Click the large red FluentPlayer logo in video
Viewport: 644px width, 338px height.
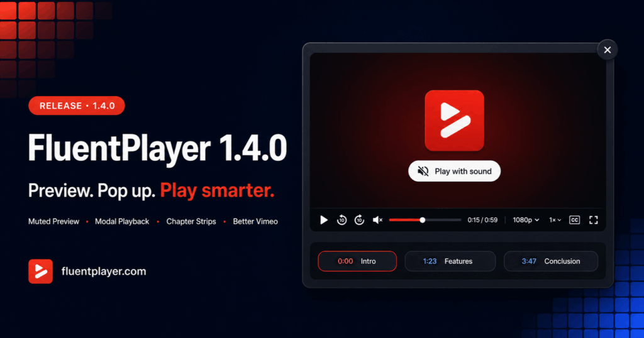pos(454,121)
